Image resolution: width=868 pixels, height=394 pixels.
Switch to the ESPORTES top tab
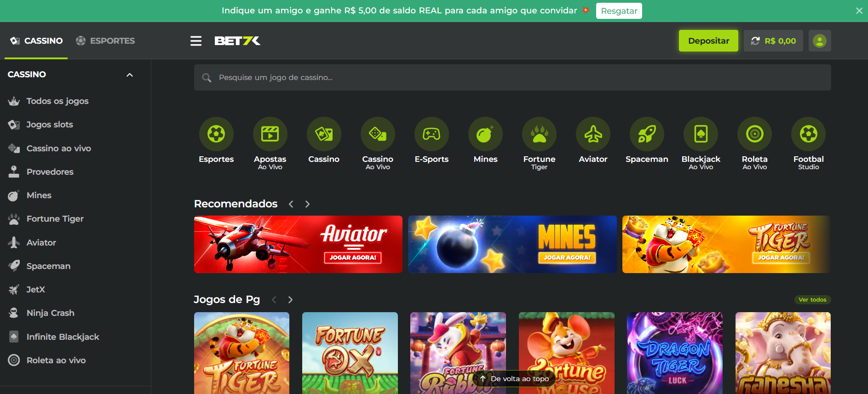pyautogui.click(x=105, y=41)
